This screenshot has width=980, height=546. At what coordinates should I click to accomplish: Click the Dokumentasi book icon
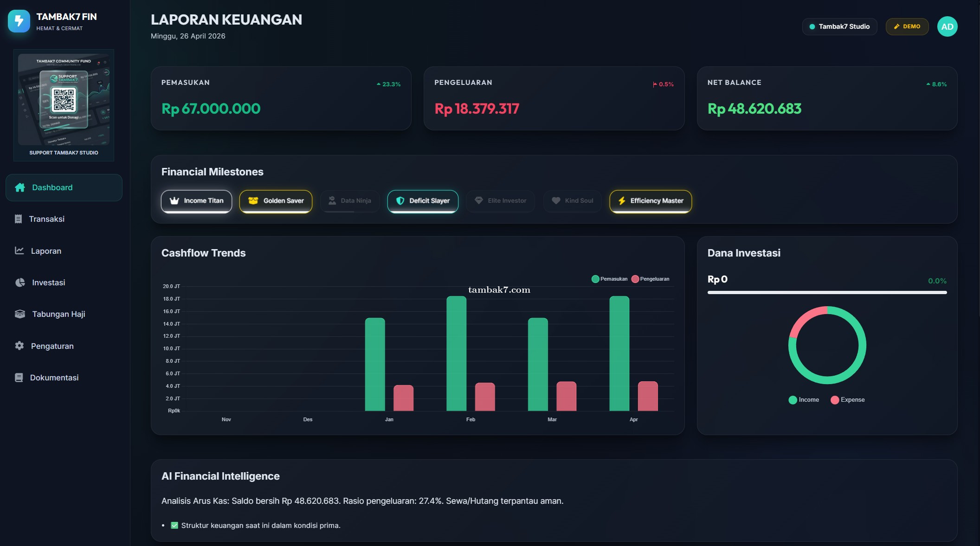[19, 378]
